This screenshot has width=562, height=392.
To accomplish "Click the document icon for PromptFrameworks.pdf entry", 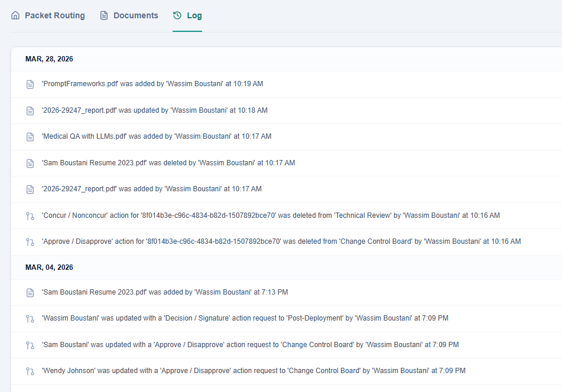I will 30,84.
